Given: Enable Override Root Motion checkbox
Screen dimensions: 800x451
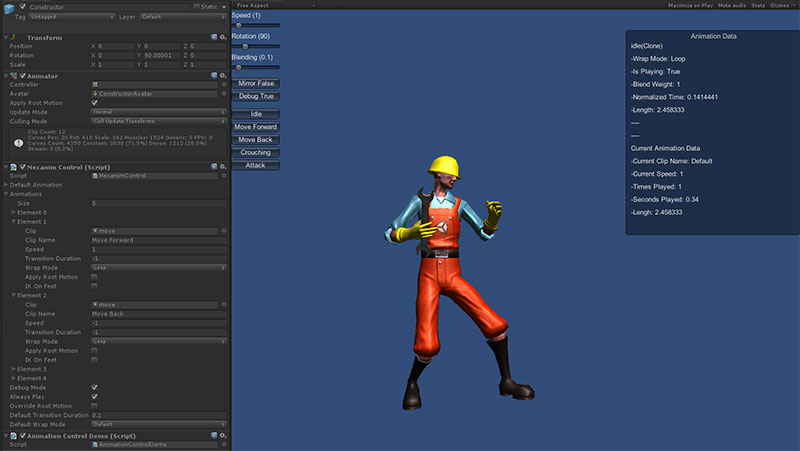Looking at the screenshot, I should click(94, 406).
